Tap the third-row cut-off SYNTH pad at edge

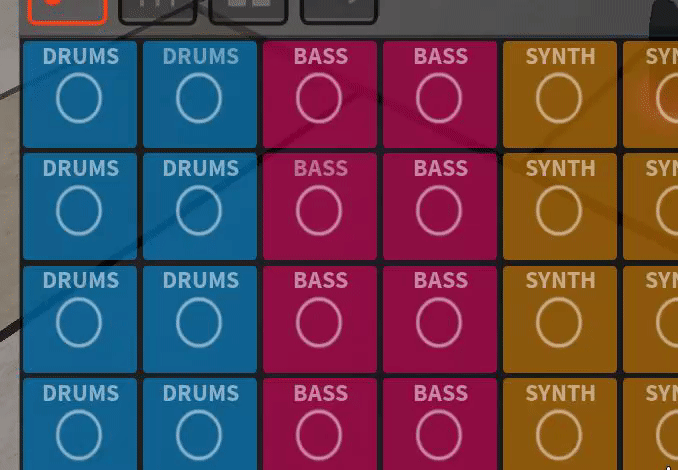click(651, 319)
